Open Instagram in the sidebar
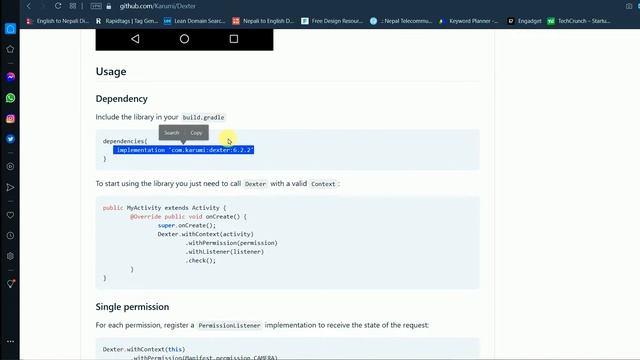This screenshot has width=640, height=360. [x=10, y=118]
